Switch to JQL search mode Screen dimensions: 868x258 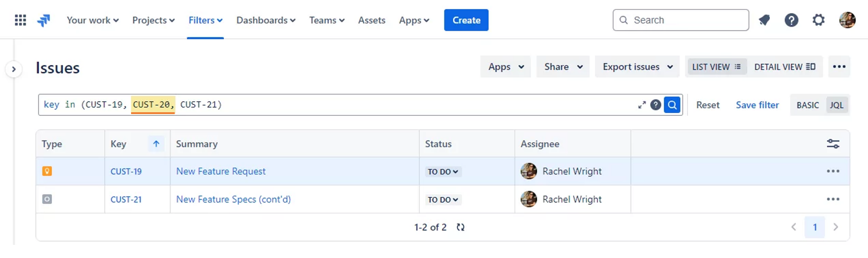coord(836,105)
